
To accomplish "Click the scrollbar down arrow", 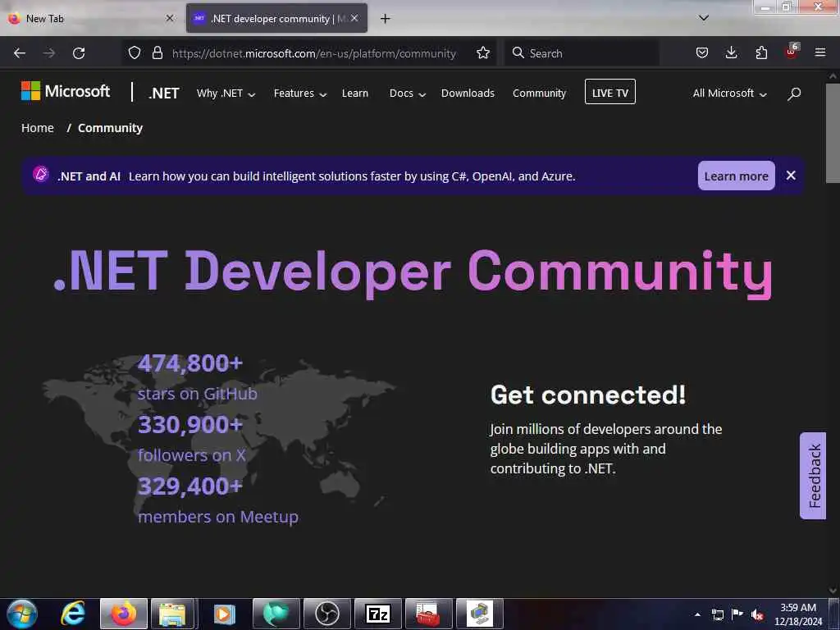I will 833,590.
